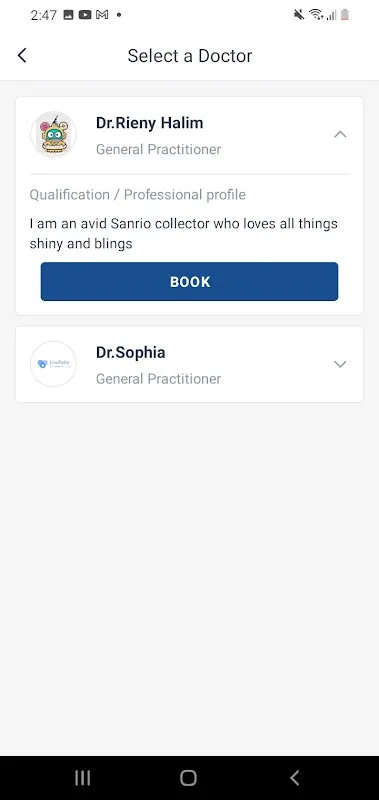Book Dr.Rieny Halim
The height and width of the screenshot is (800, 379).
189,282
